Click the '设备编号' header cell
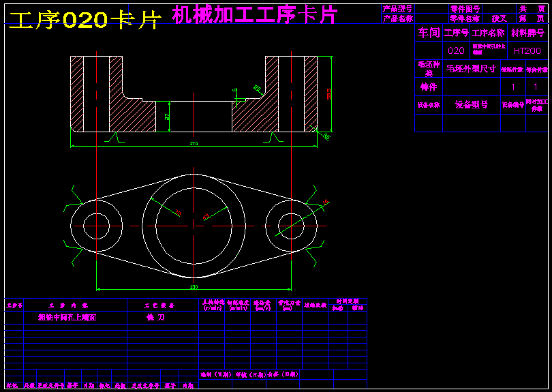 513,105
